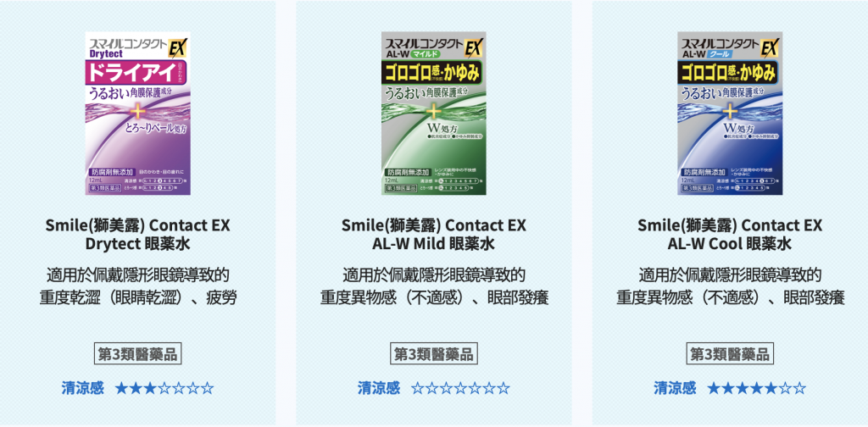Image resolution: width=868 pixels, height=427 pixels.
Task: Select the Contact EX AL-W Cool 眼藥水 title
Action: tap(730, 235)
